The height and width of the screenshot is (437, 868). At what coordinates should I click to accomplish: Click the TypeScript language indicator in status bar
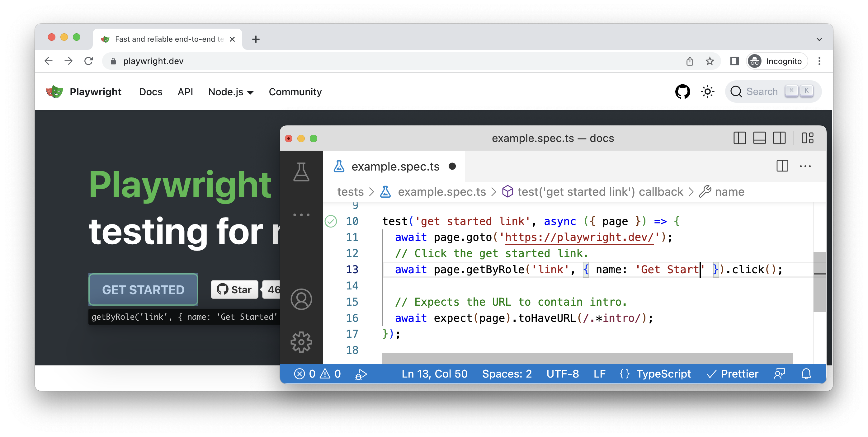pyautogui.click(x=663, y=374)
